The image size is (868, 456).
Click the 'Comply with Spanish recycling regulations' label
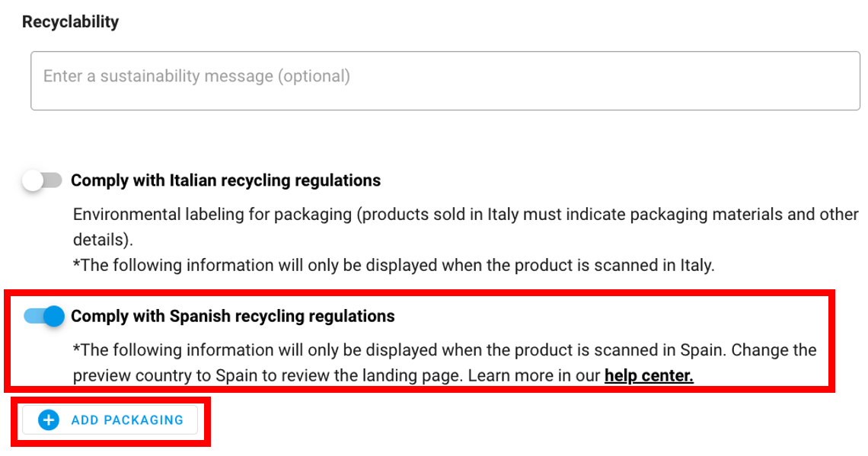233,316
